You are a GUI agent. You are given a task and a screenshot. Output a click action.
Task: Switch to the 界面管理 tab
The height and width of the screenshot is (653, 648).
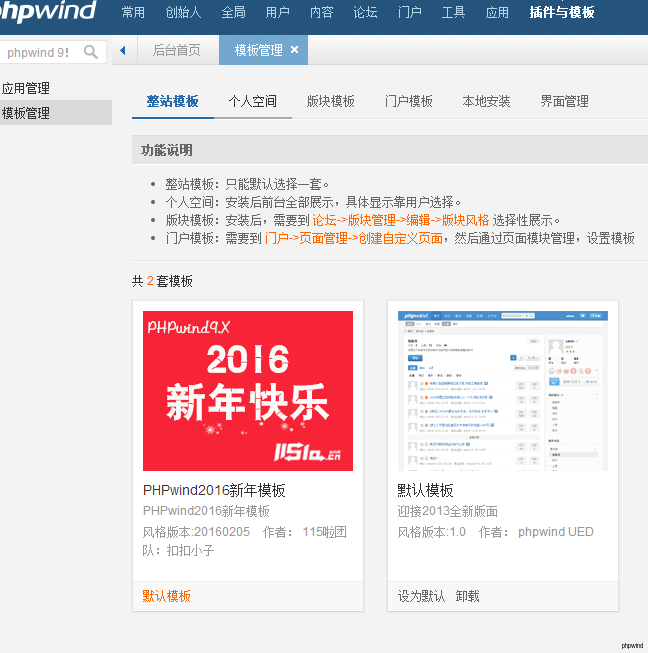click(564, 101)
